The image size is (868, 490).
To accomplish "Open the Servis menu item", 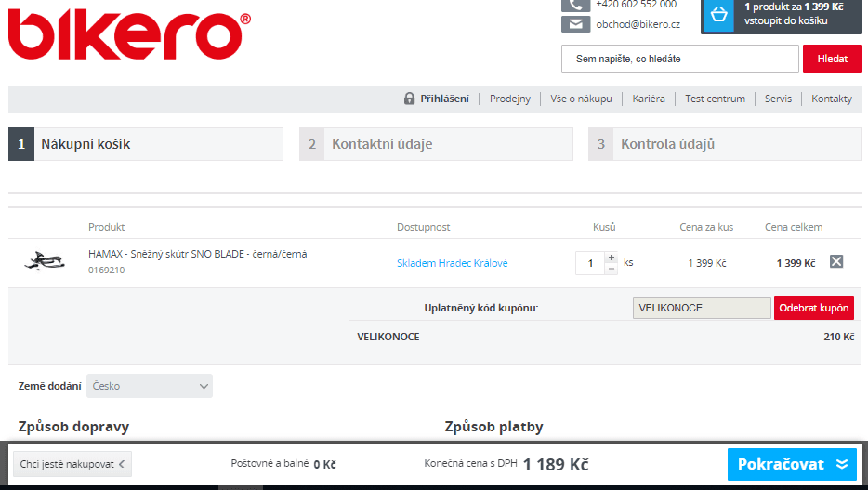I will coord(778,99).
